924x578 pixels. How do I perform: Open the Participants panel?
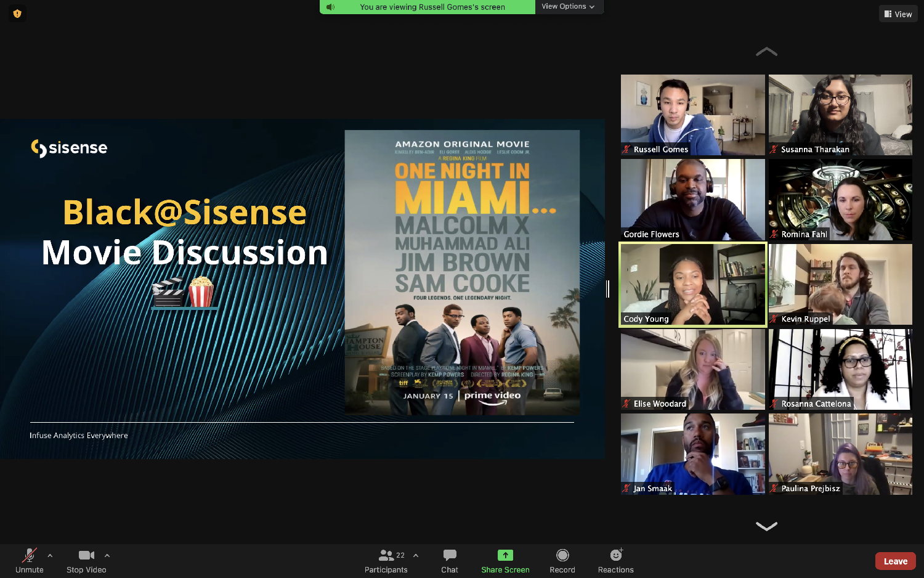click(386, 561)
